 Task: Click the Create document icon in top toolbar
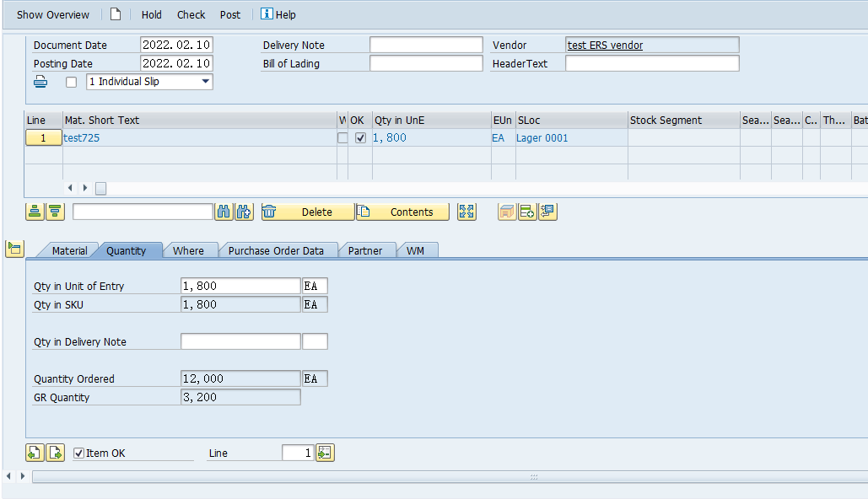pos(116,14)
